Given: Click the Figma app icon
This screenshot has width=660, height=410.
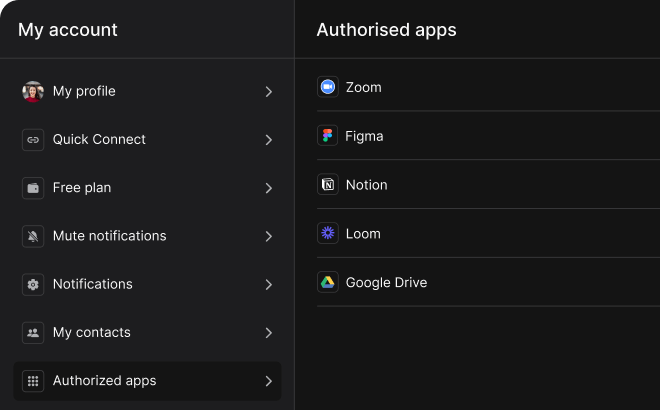Looking at the screenshot, I should click(327, 136).
